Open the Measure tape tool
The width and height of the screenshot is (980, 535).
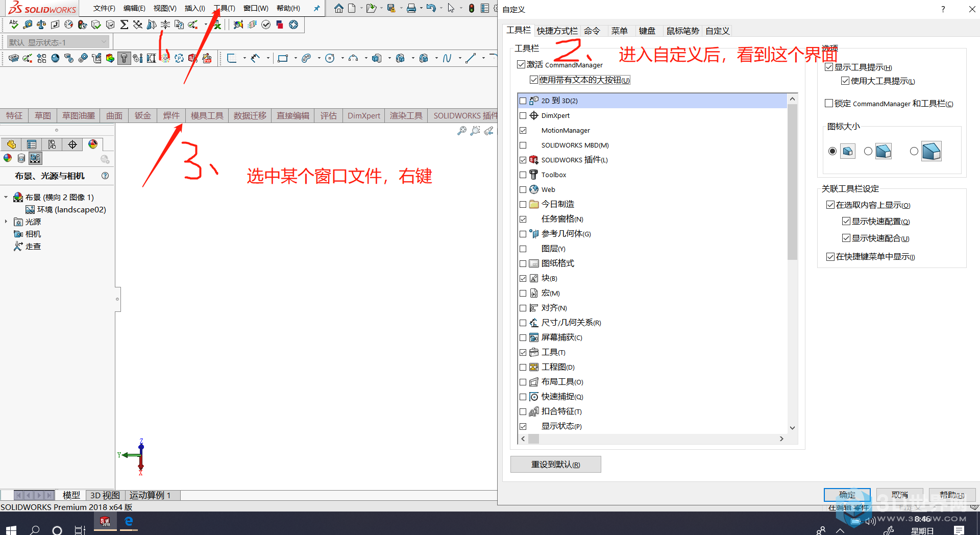(28, 25)
